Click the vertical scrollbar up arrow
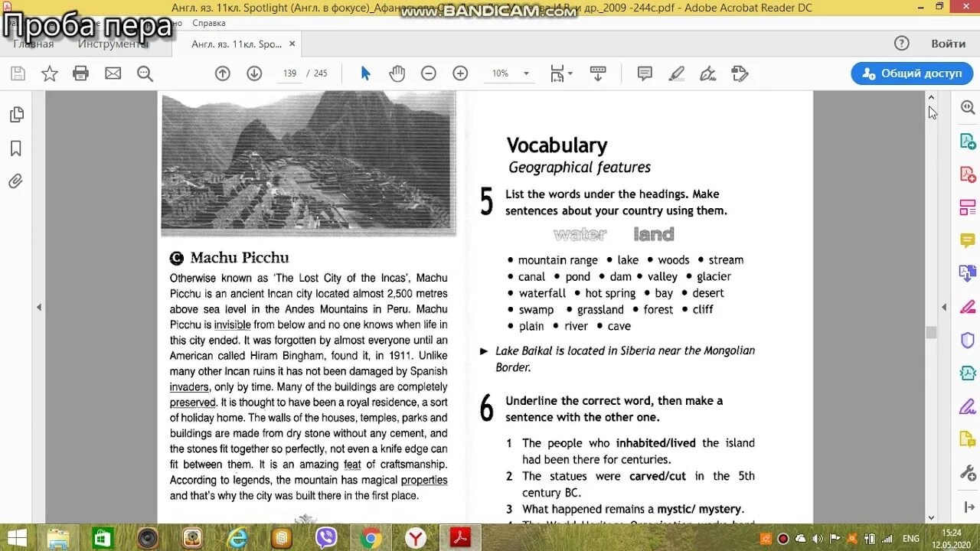The height and width of the screenshot is (551, 980). (x=931, y=97)
